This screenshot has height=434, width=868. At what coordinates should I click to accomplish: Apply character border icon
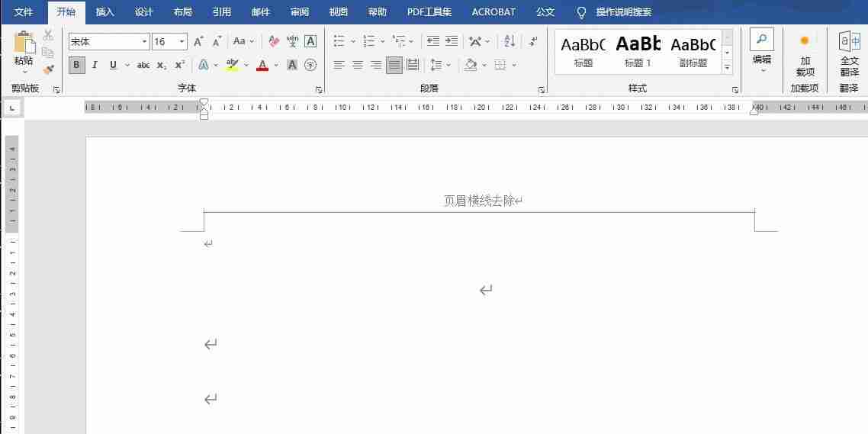tap(310, 41)
